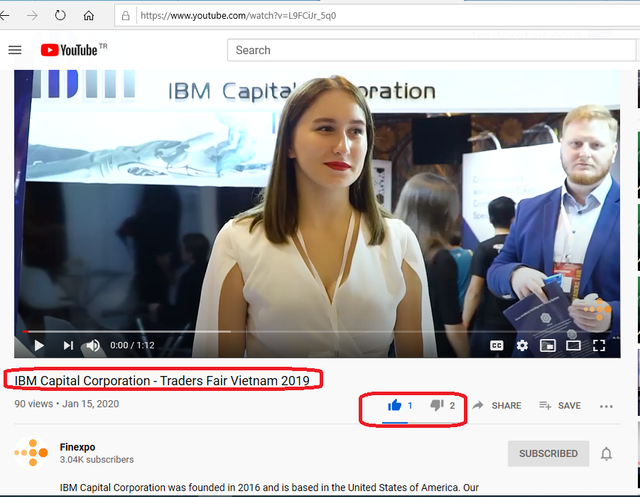The width and height of the screenshot is (640, 497).
Task: Go back with the browser back arrow
Action: coord(4,16)
